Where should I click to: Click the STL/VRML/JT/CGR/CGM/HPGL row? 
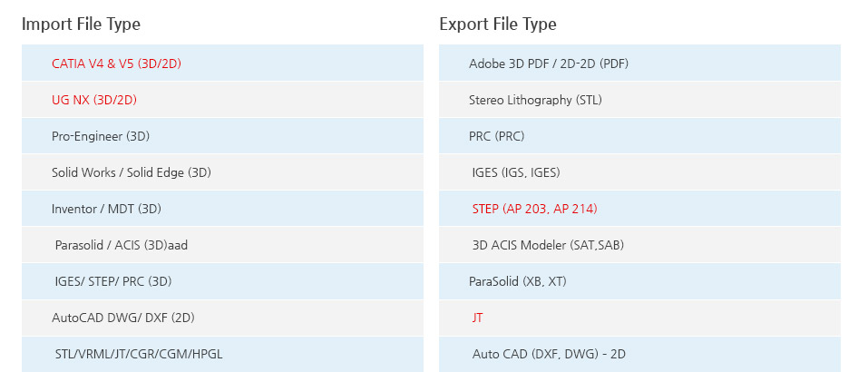(138, 354)
